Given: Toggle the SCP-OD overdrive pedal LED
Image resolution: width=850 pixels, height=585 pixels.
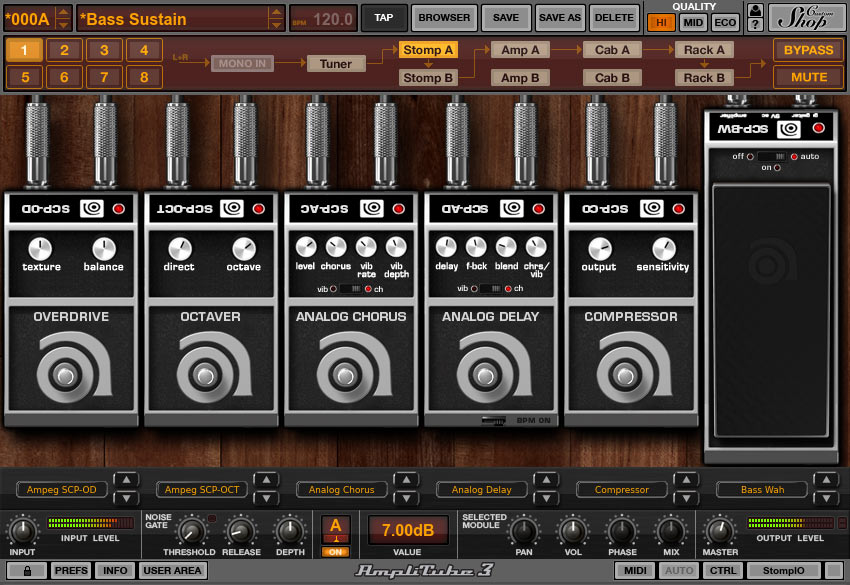Looking at the screenshot, I should coord(119,209).
